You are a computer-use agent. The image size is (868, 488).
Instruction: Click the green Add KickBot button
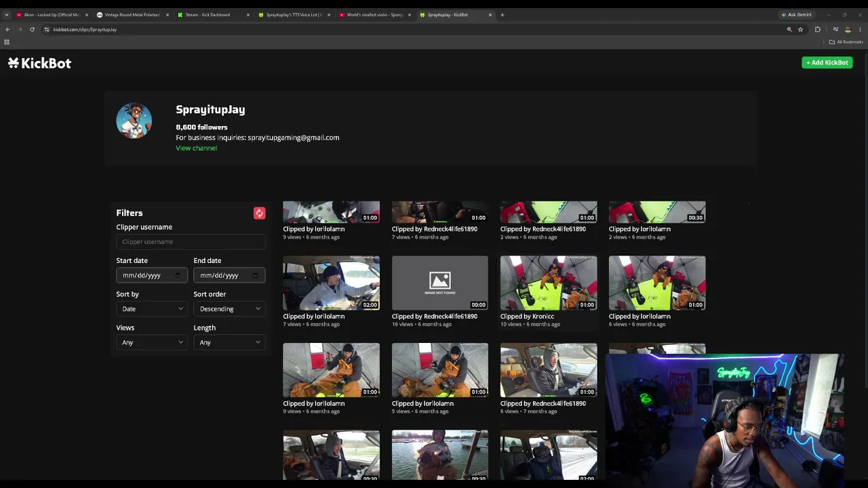tap(827, 62)
